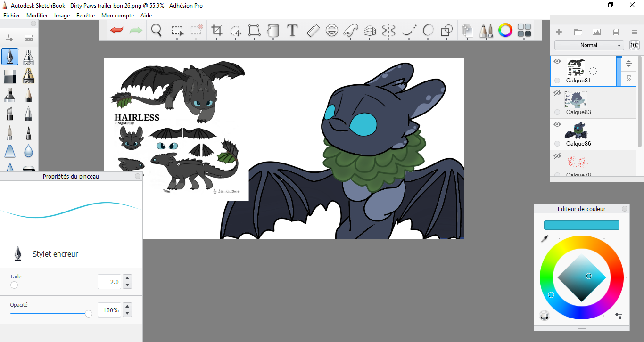The height and width of the screenshot is (342, 644).
Task: Click the Opacité slider handle
Action: tap(88, 313)
